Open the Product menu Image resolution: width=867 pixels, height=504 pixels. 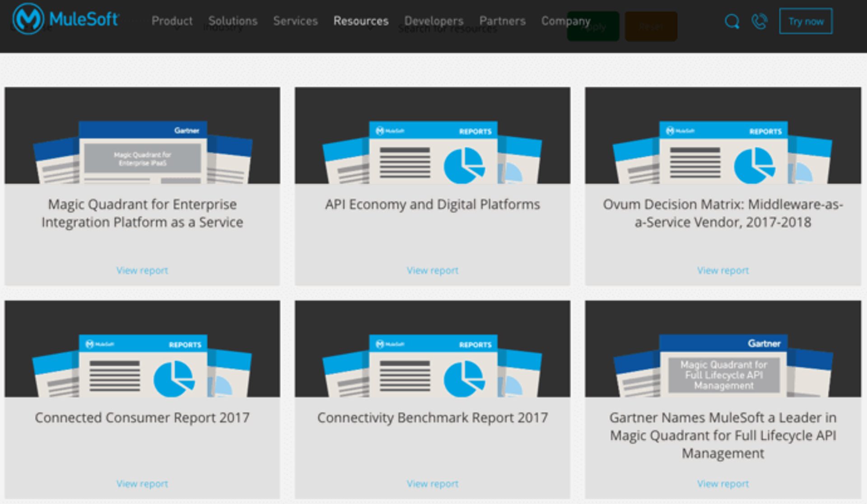[172, 21]
